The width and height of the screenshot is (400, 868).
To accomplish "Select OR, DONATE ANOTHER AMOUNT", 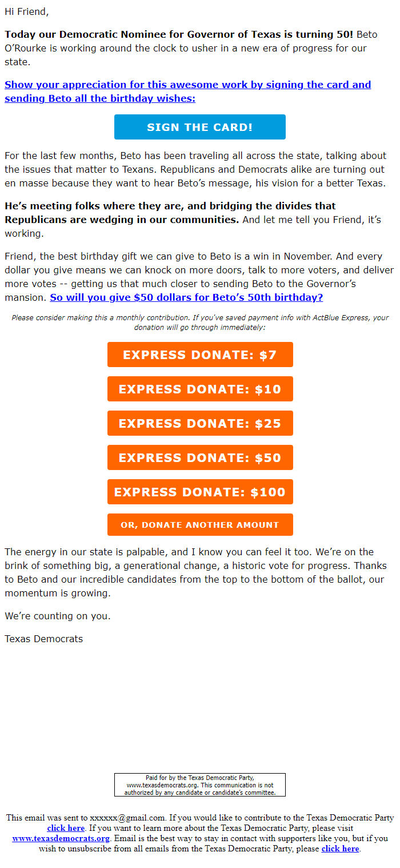I will click(199, 524).
